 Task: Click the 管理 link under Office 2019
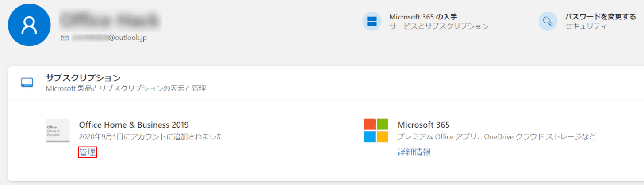87,152
